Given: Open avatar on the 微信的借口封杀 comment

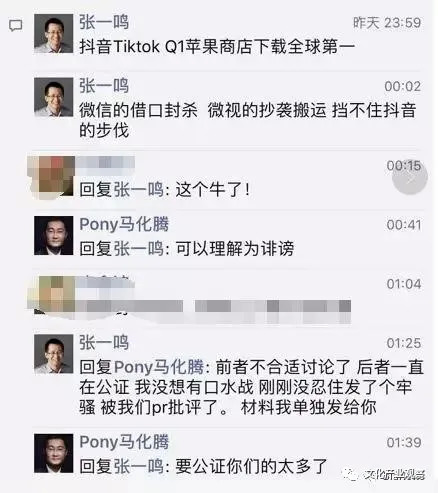Looking at the screenshot, I should 53,97.
